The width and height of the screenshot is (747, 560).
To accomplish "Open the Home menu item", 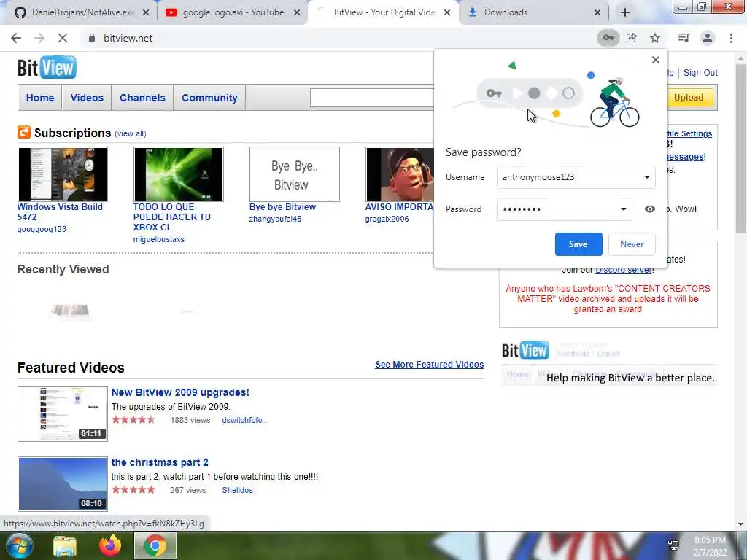I will pyautogui.click(x=40, y=98).
